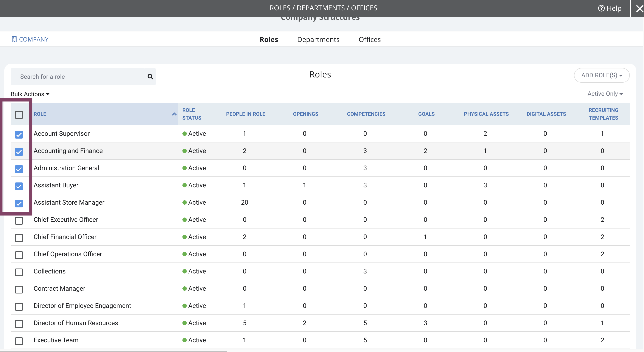The image size is (644, 352).
Task: Open Help from the question mark icon
Action: 601,8
